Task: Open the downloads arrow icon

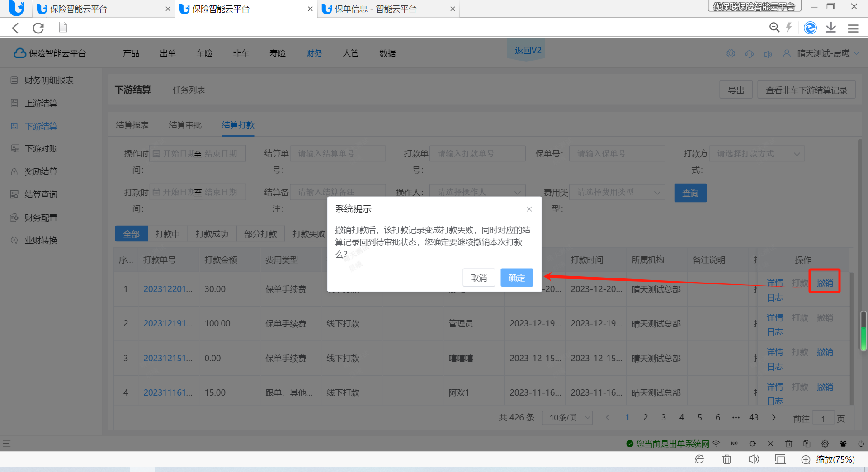Action: 831,28
